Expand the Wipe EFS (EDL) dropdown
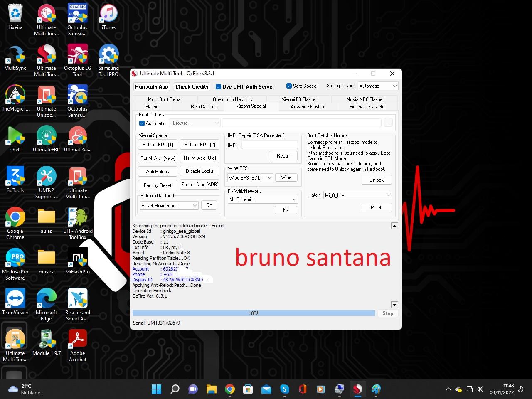532x399 pixels. [250, 178]
